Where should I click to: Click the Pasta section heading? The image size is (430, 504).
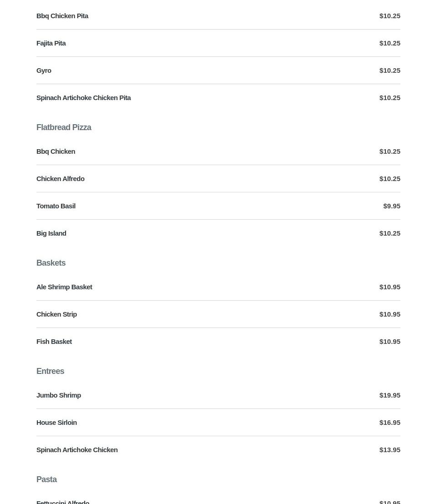[46, 479]
